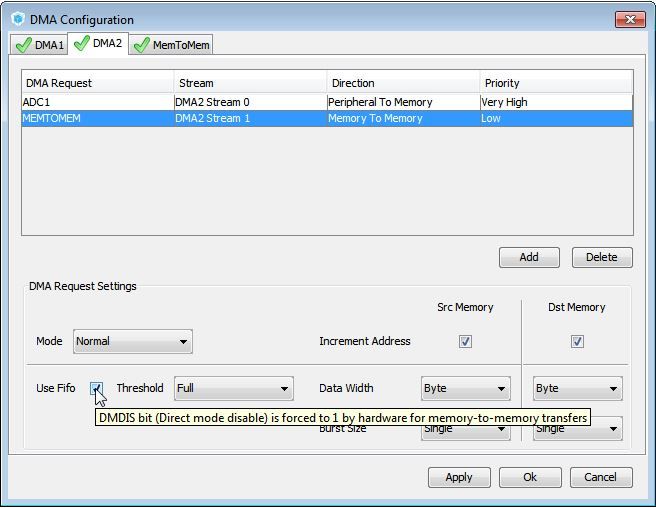Toggle the Use Fifo checkbox

coord(96,388)
